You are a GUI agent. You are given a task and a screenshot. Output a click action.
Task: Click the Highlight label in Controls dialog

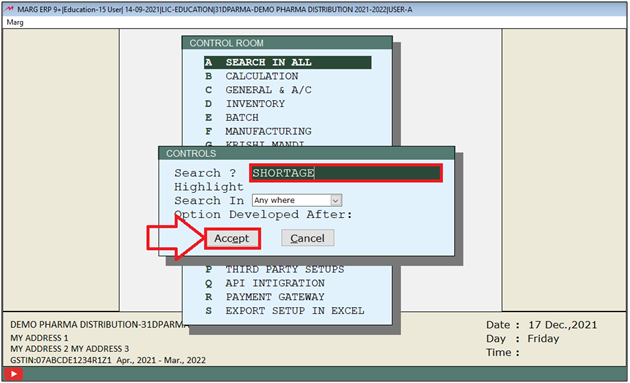tap(209, 187)
